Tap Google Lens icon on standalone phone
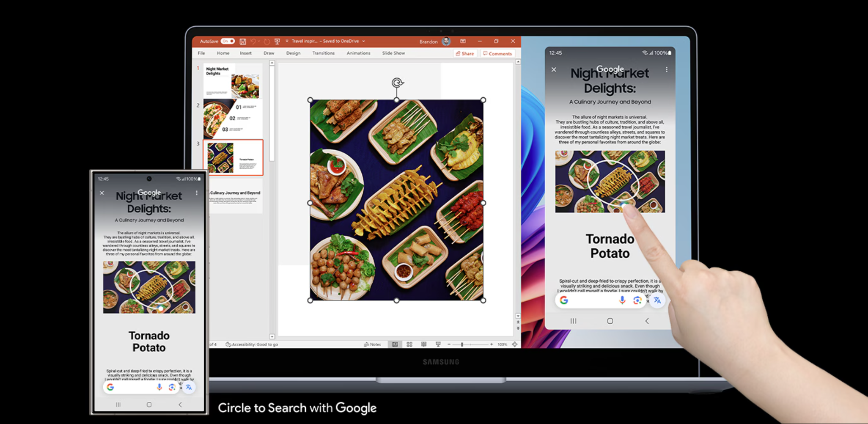 click(x=172, y=387)
